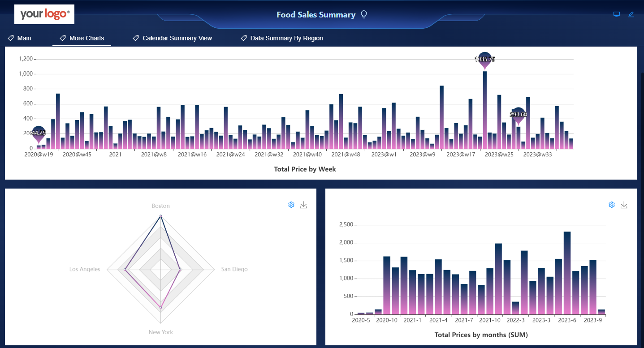This screenshot has width=644, height=348.
Task: Go to Data Summary By Region tab
Action: 282,38
